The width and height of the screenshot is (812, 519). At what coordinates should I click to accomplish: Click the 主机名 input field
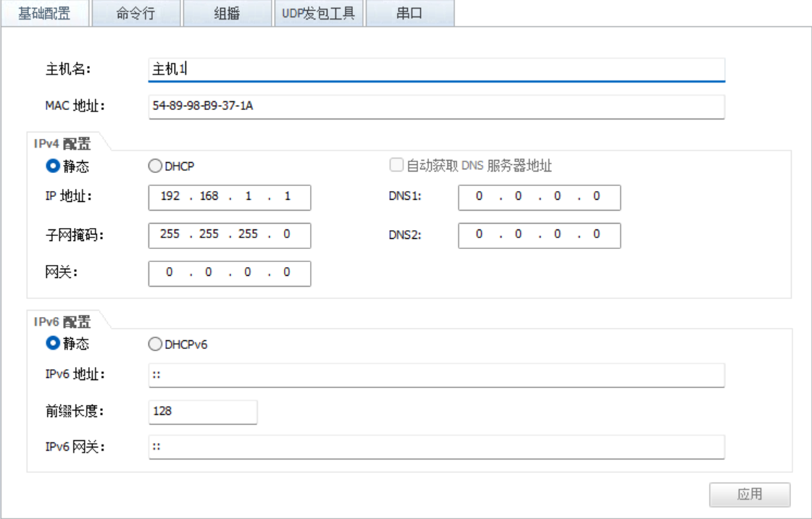click(x=437, y=70)
